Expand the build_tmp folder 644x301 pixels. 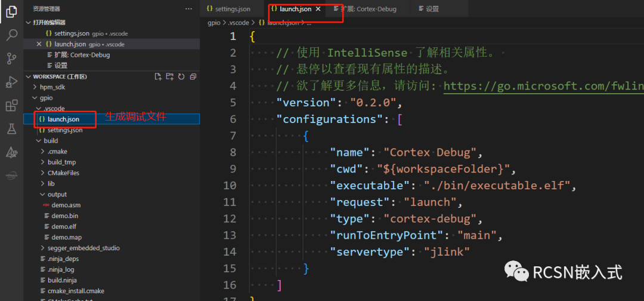tap(43, 162)
